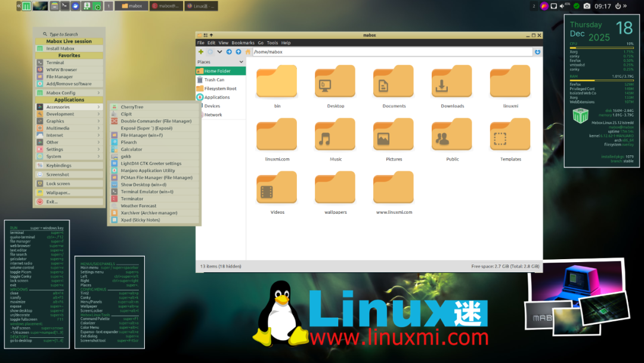Click Wallpaper... menu entry
The image size is (644, 363).
pos(69,192)
